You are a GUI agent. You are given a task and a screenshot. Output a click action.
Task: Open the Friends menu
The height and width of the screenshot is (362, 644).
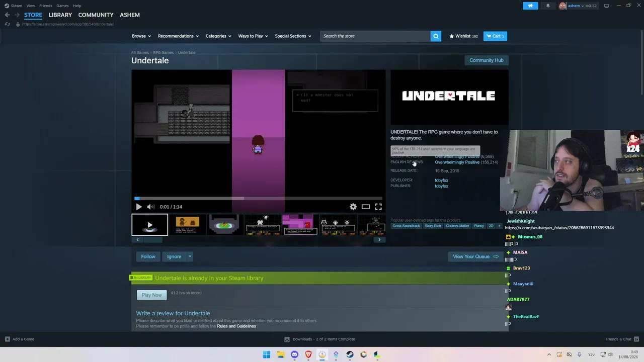[x=45, y=6]
